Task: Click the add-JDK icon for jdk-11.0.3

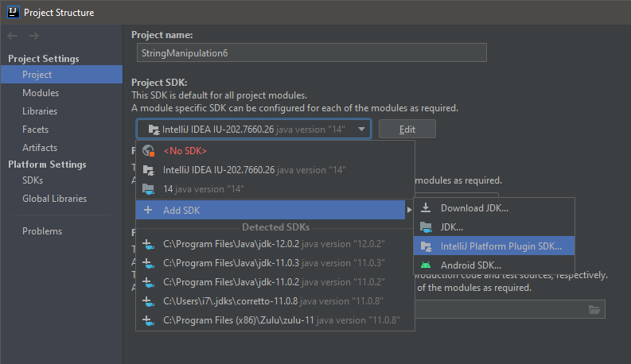Action: 149,263
